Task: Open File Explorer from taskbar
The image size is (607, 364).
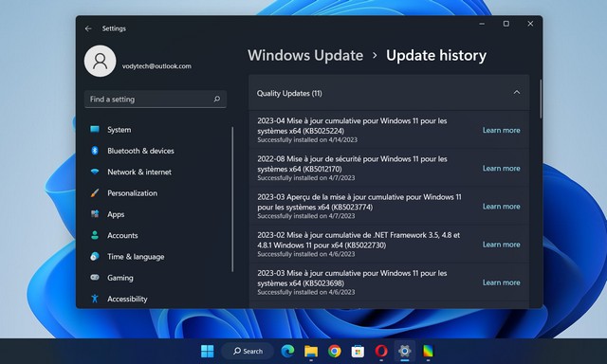Action: [x=311, y=352]
